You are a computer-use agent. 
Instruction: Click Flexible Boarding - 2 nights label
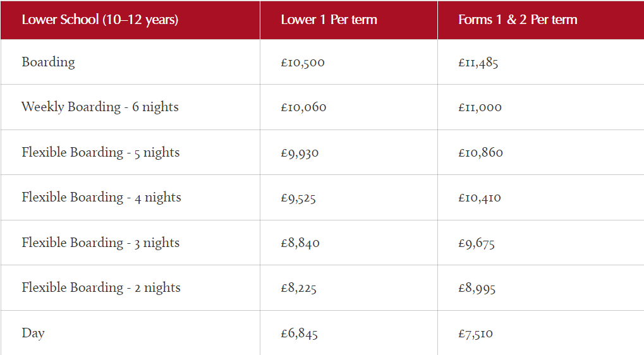(x=101, y=287)
